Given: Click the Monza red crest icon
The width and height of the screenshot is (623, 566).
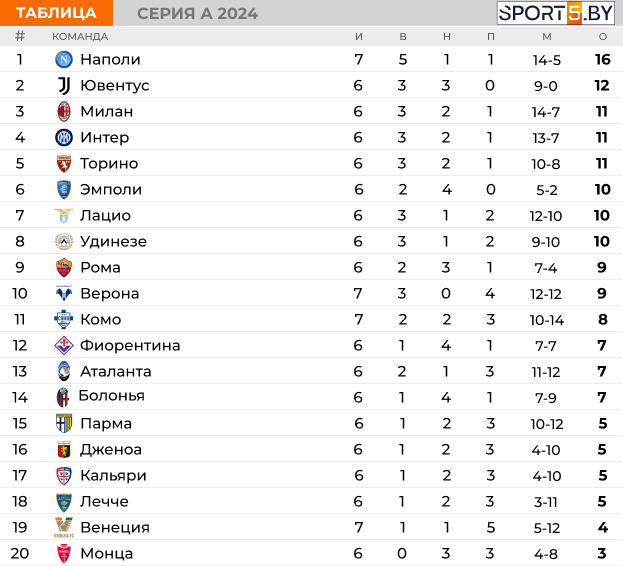Looking at the screenshot, I should tap(64, 554).
